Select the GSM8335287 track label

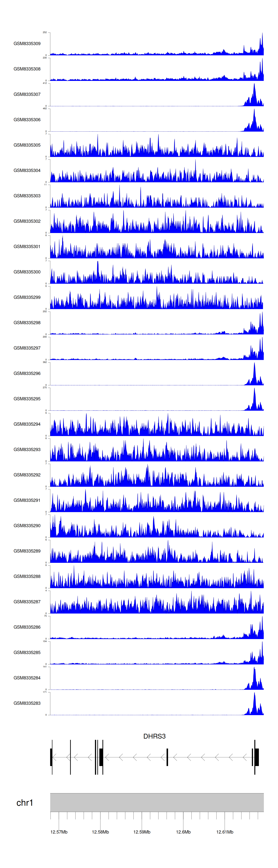(27, 602)
